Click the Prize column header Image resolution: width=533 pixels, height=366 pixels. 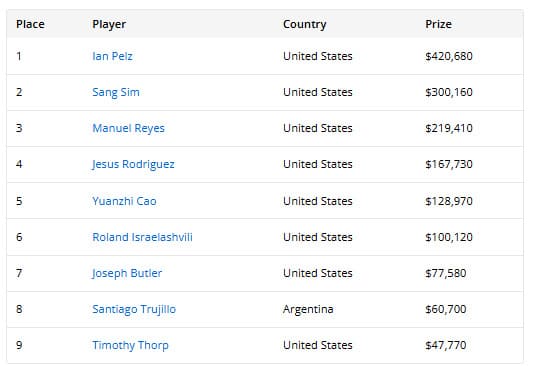438,24
